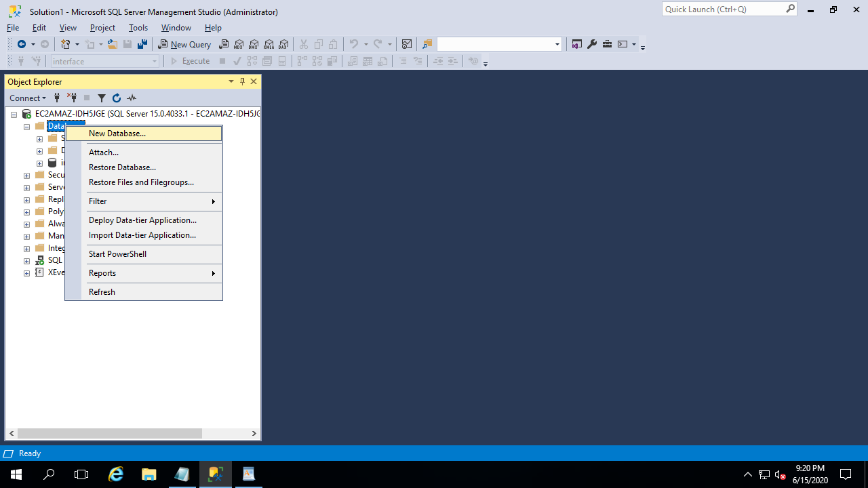This screenshot has width=868, height=488.
Task: Open the View menu
Action: pyautogui.click(x=68, y=28)
